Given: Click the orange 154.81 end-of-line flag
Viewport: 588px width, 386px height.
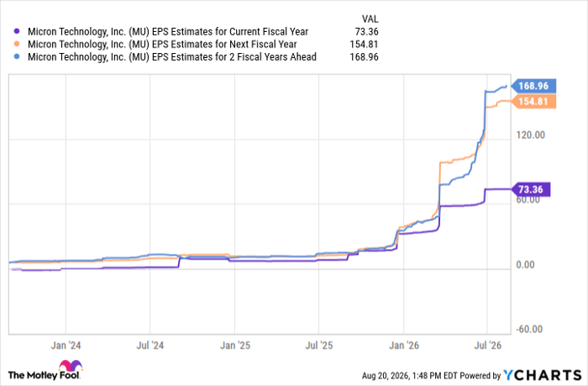Looking at the screenshot, I should click(x=533, y=102).
